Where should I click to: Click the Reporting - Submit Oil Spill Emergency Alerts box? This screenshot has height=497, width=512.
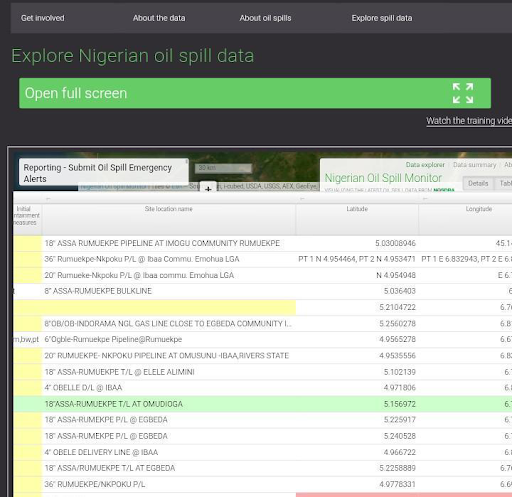[x=104, y=173]
